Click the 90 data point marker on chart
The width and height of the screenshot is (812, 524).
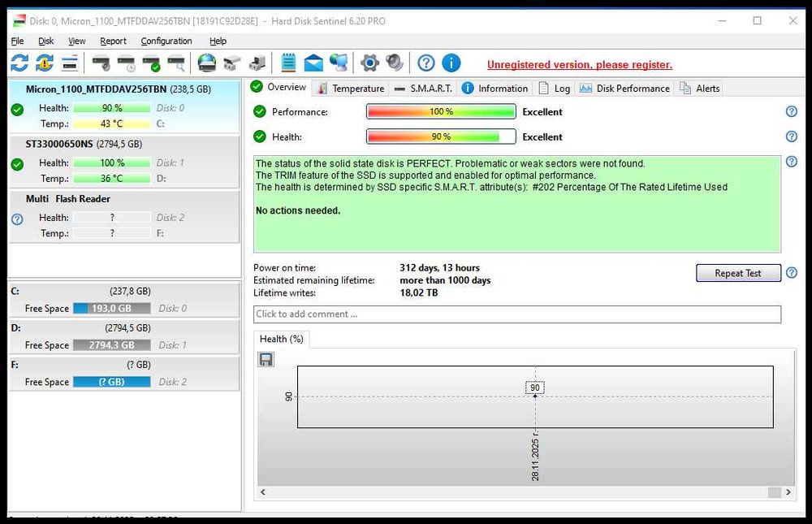click(535, 396)
